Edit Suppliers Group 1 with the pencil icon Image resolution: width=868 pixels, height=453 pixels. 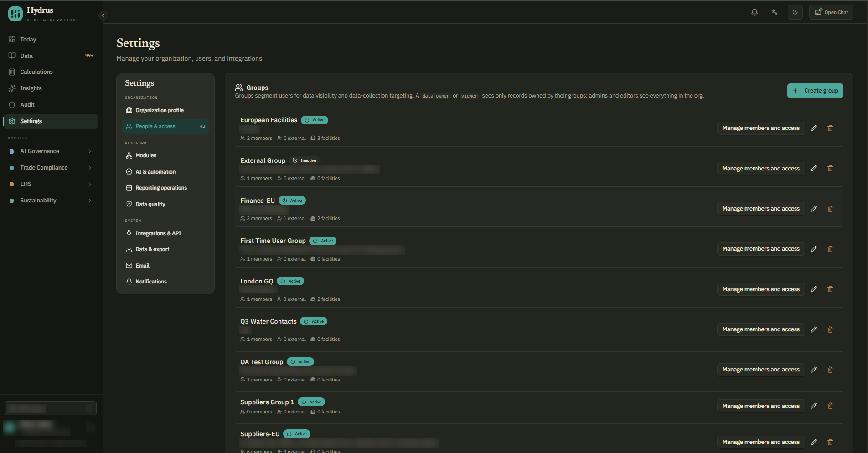(814, 406)
